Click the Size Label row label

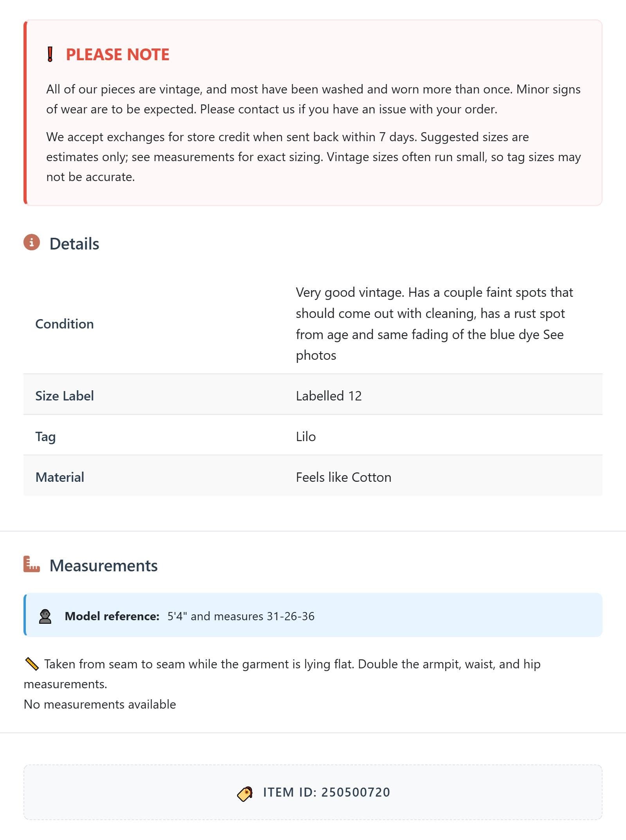click(65, 396)
